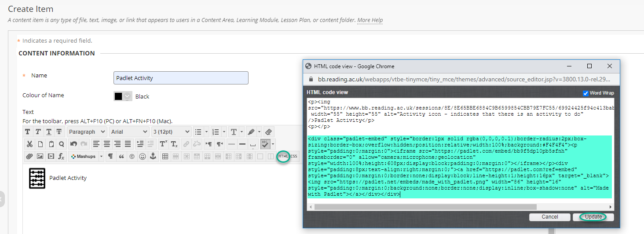
Task: Toggle bold text formatting
Action: pos(28,132)
